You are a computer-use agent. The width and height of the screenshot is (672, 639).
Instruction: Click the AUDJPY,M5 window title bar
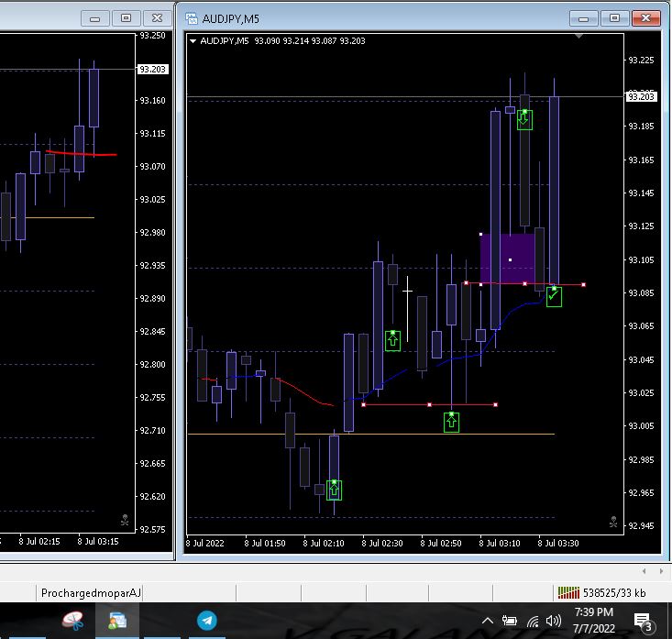click(367, 17)
